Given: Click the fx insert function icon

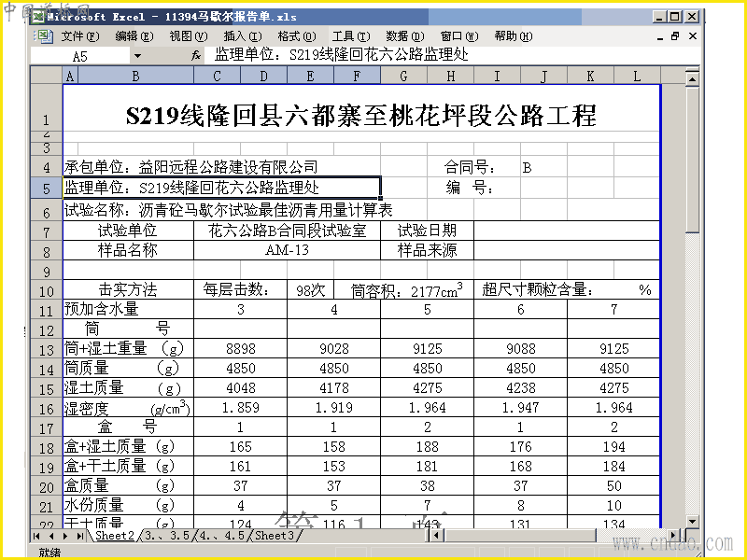Looking at the screenshot, I should coord(196,56).
